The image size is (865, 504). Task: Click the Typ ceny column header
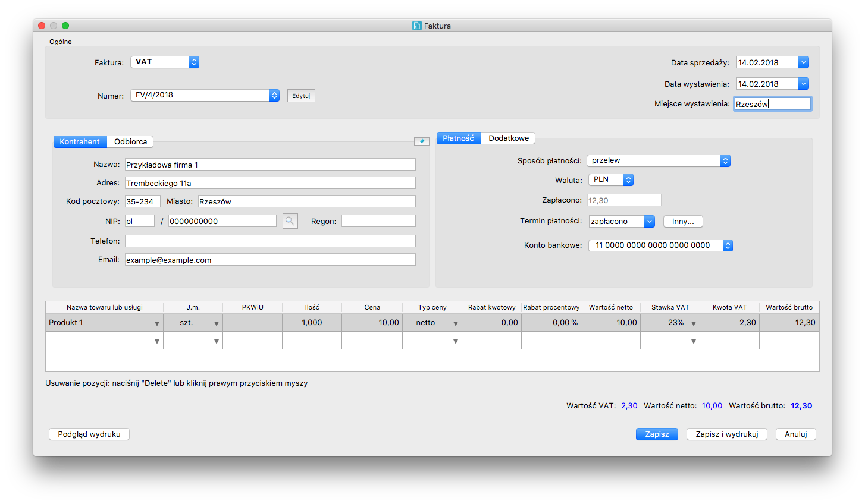click(432, 307)
